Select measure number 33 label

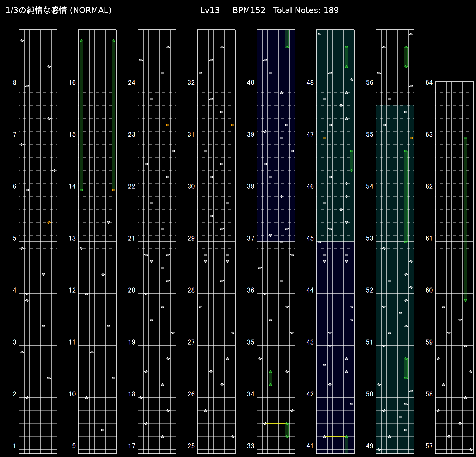click(251, 446)
